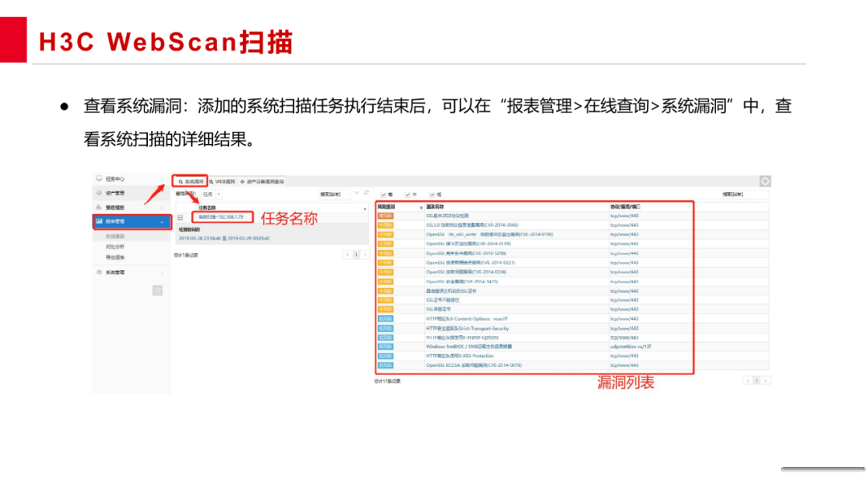This screenshot has width=868, height=489.
Task: Collapse the 系统扫描-192.168.7.79 task row
Action: point(180,218)
